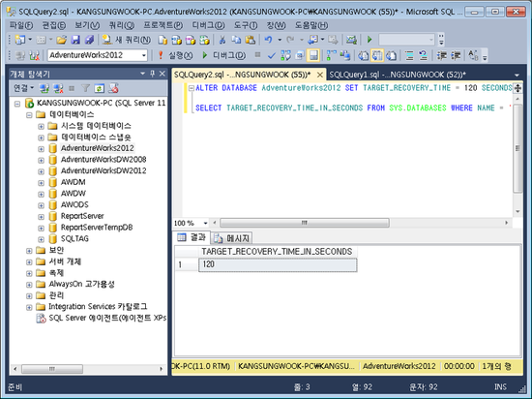This screenshot has height=399, width=532.
Task: Open the 도구(T) menu
Action: pos(246,25)
